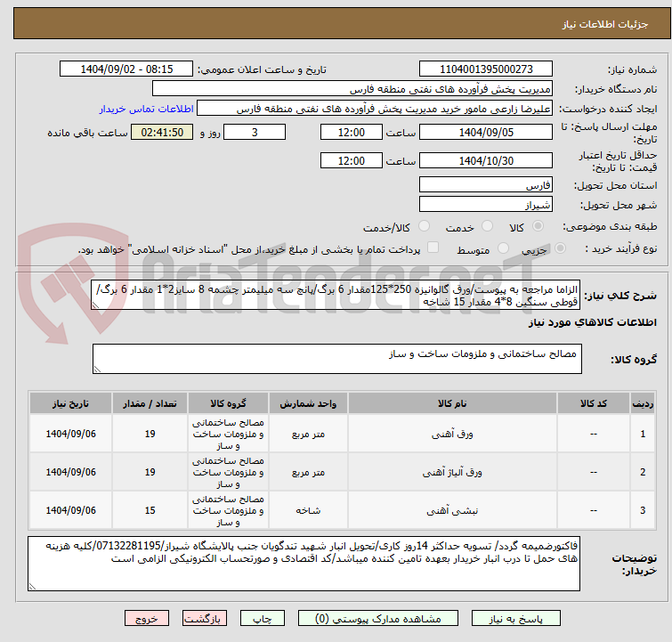672x642 pixels.
Task: Click quantity 15 in نبشی آهنی row
Action: point(150,510)
